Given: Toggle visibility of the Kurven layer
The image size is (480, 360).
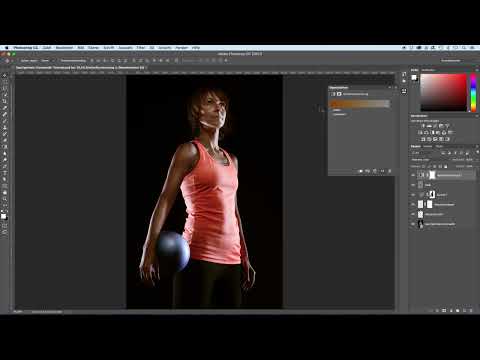Looking at the screenshot, I should (413, 194).
